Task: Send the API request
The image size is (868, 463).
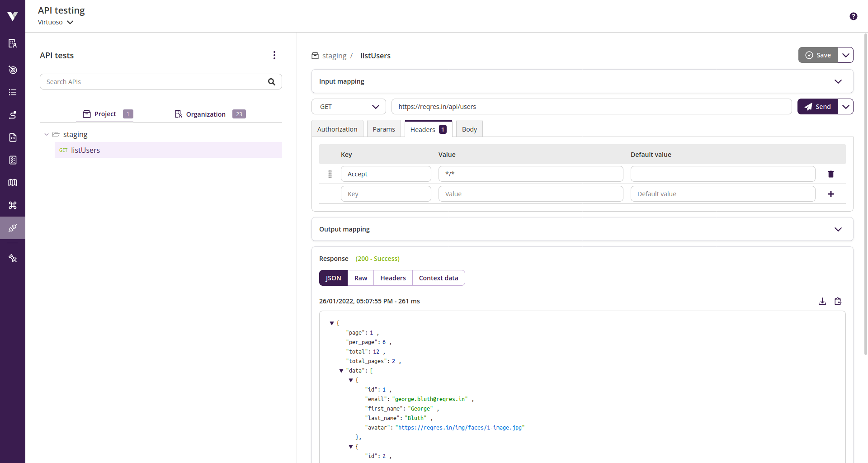Action: tap(818, 106)
